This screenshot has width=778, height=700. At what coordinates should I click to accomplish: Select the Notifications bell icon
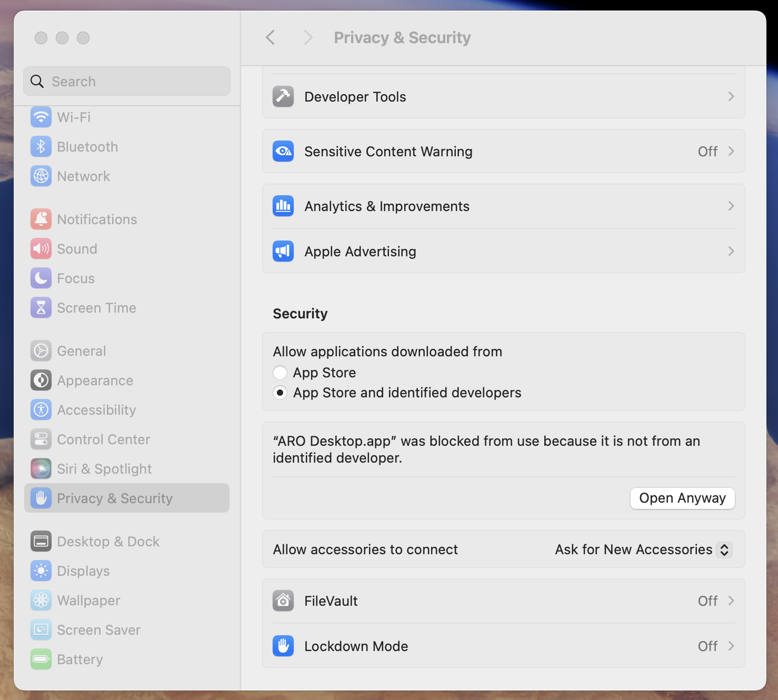click(41, 219)
